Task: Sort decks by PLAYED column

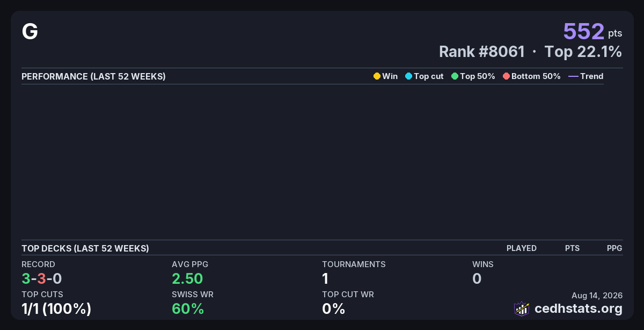Action: (x=522, y=248)
